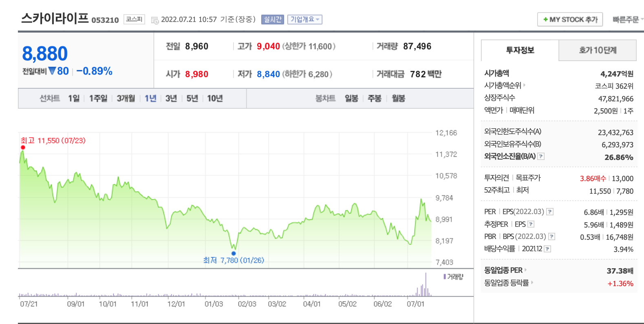Click the 시가총액 value 4,247억원
644x324 pixels.
(617, 74)
